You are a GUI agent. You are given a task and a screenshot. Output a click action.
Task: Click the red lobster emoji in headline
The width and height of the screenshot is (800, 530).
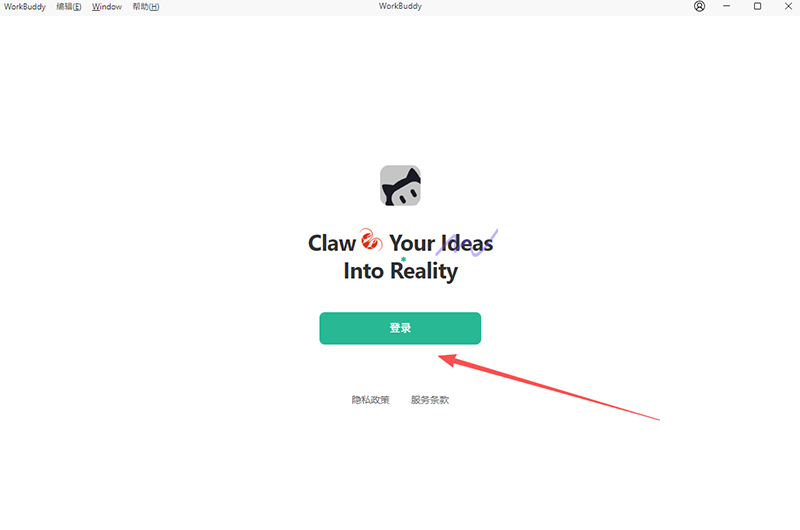[x=371, y=239]
